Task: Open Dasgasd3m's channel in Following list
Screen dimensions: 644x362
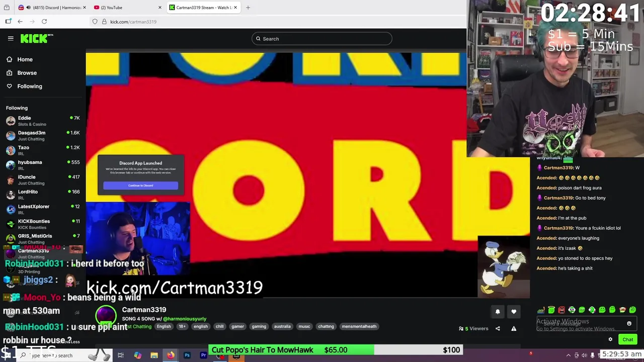Action: 43,136
